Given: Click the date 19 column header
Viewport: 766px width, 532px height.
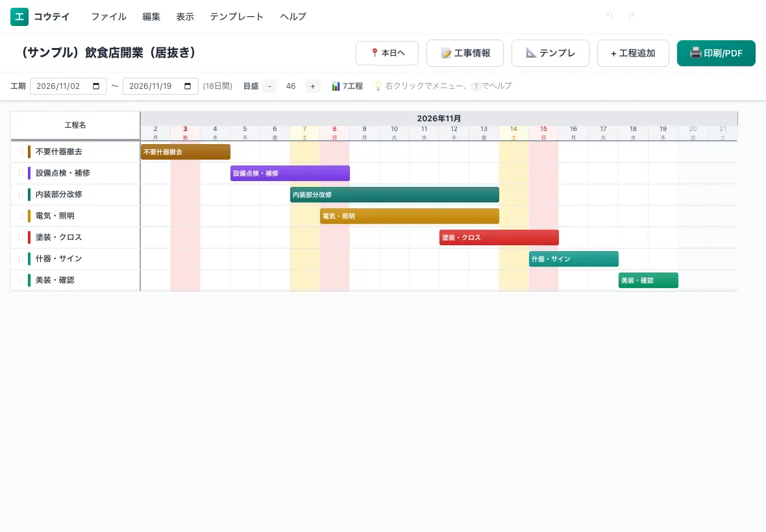Looking at the screenshot, I should pos(663,133).
